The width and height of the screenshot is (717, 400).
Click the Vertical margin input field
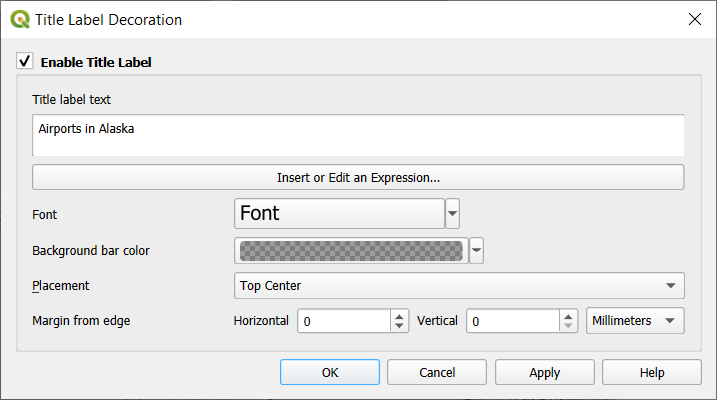[x=511, y=321]
